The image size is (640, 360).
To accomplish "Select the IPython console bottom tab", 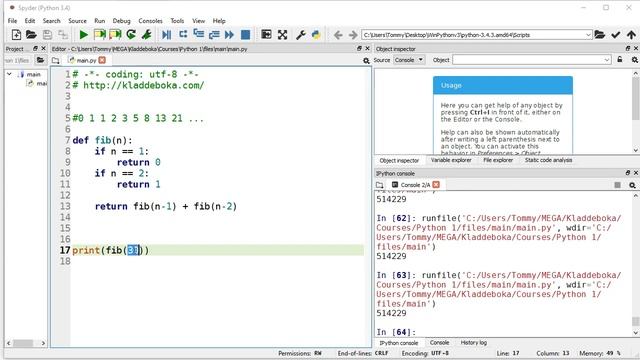I will 399,343.
